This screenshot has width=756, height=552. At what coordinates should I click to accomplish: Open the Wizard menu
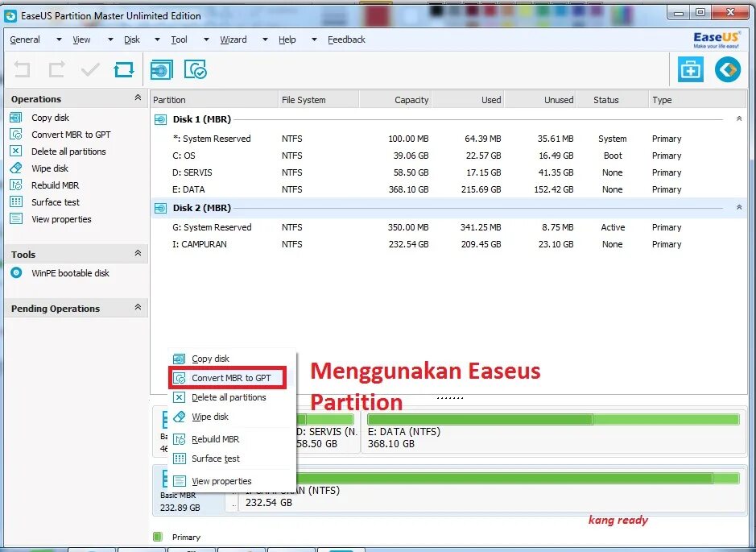(x=233, y=39)
